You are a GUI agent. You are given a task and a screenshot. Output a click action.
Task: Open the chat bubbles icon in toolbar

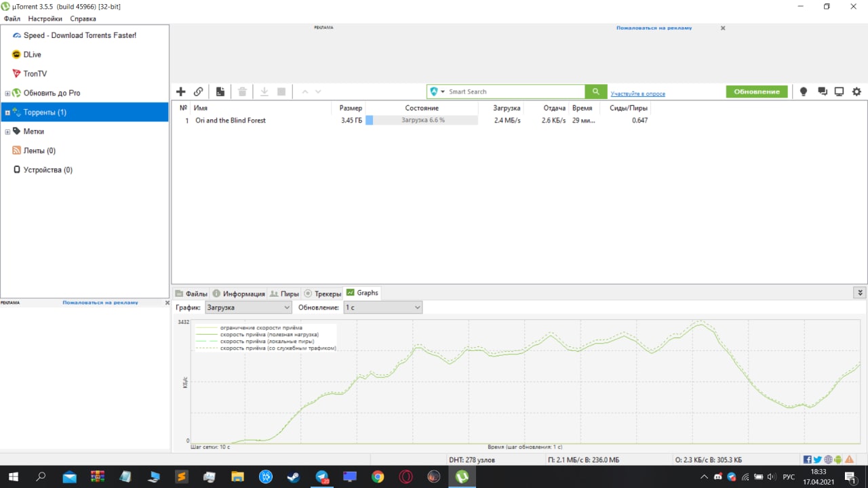[x=823, y=91]
